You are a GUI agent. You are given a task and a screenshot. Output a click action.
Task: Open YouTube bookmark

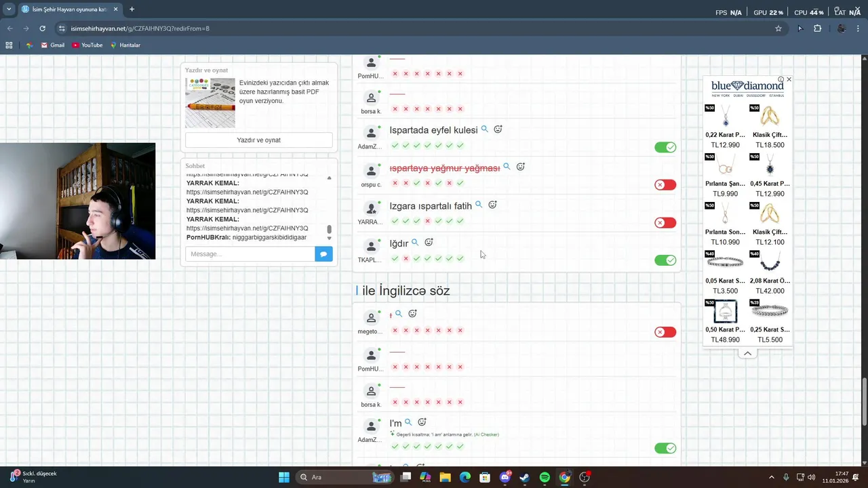[x=87, y=45]
